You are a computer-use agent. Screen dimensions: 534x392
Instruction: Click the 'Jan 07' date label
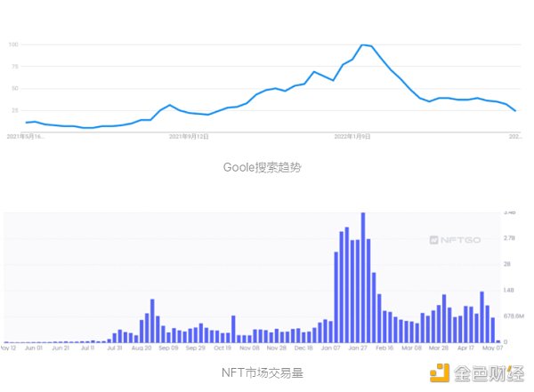(330, 348)
